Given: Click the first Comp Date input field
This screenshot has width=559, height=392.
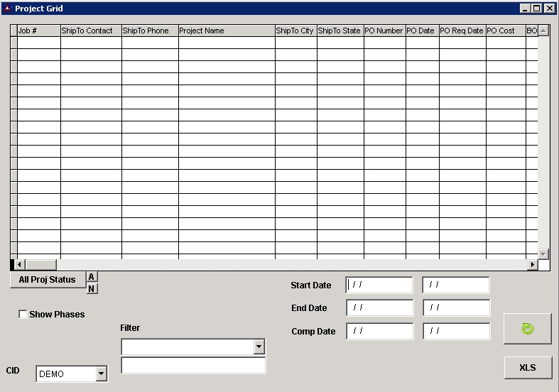Looking at the screenshot, I should tap(379, 332).
